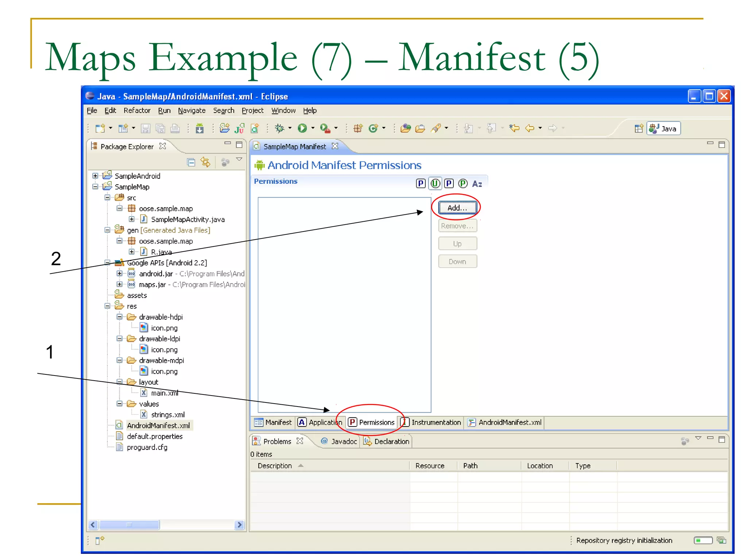Open the Permissions editor tab
The image size is (747, 560).
point(372,422)
